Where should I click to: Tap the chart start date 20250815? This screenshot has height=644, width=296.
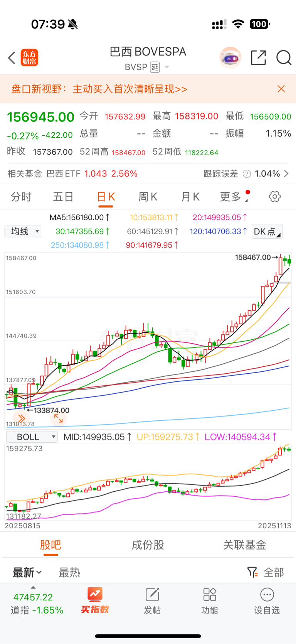click(x=22, y=526)
